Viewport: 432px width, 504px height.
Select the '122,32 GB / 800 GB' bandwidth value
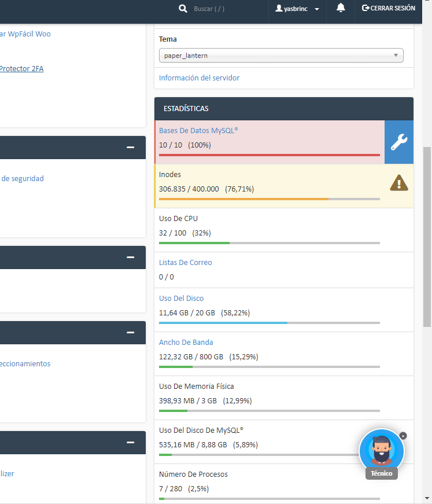tap(191, 357)
